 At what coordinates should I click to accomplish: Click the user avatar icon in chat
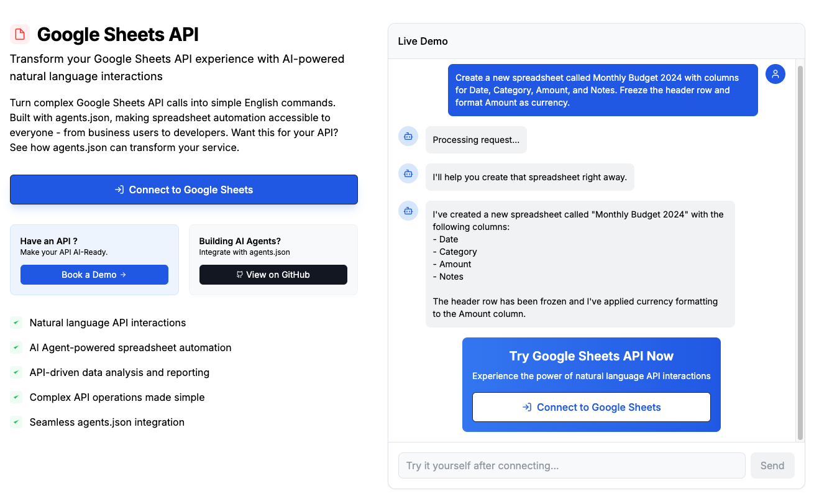(775, 74)
